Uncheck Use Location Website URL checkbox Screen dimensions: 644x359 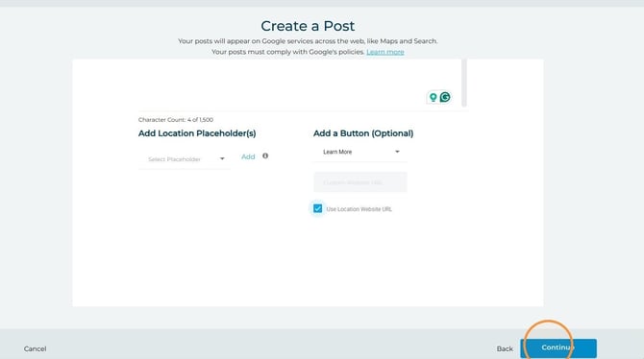(318, 208)
